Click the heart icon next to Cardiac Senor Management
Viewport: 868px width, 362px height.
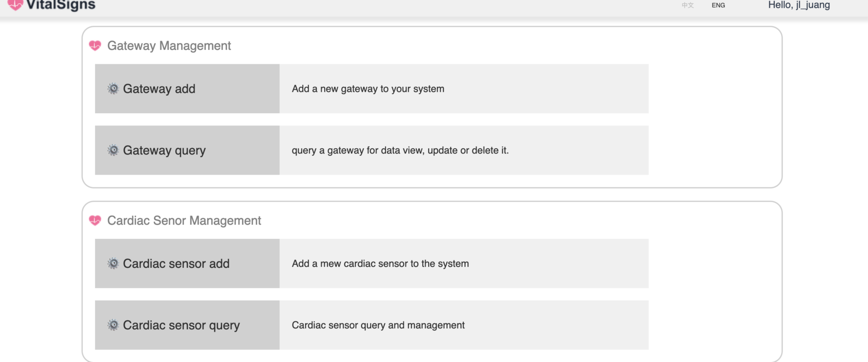tap(95, 220)
